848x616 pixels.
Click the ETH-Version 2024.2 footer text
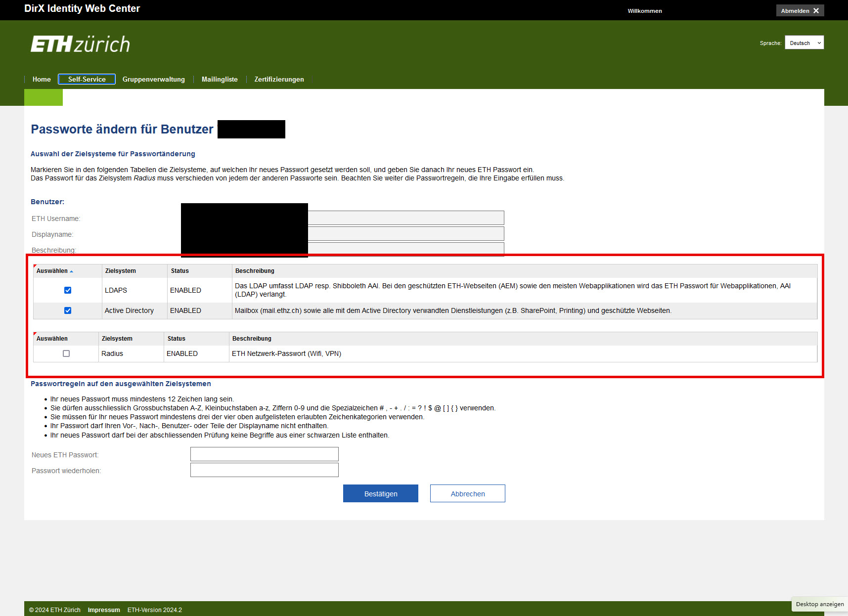[155, 610]
